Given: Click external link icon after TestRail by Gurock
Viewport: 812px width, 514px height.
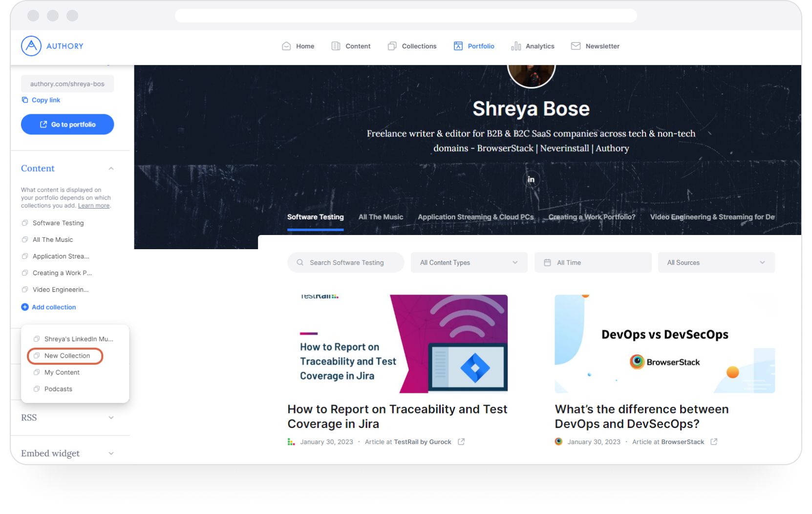Looking at the screenshot, I should [461, 442].
